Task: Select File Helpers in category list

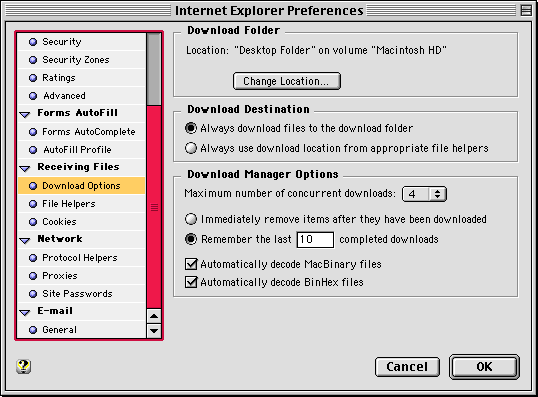Action: [x=82, y=204]
